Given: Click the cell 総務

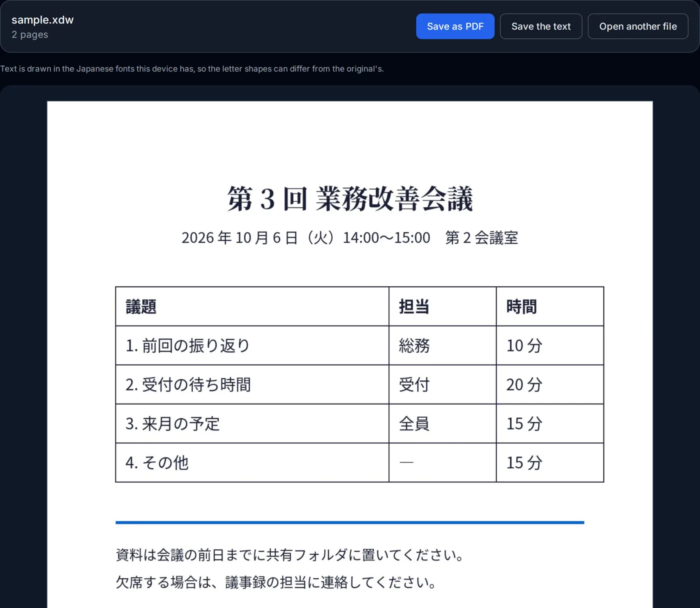Looking at the screenshot, I should (x=442, y=345).
